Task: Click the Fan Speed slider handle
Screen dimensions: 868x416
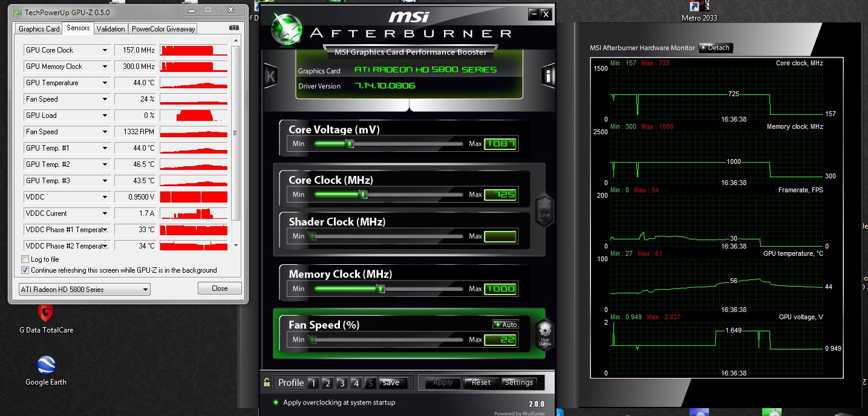Action: pos(313,340)
